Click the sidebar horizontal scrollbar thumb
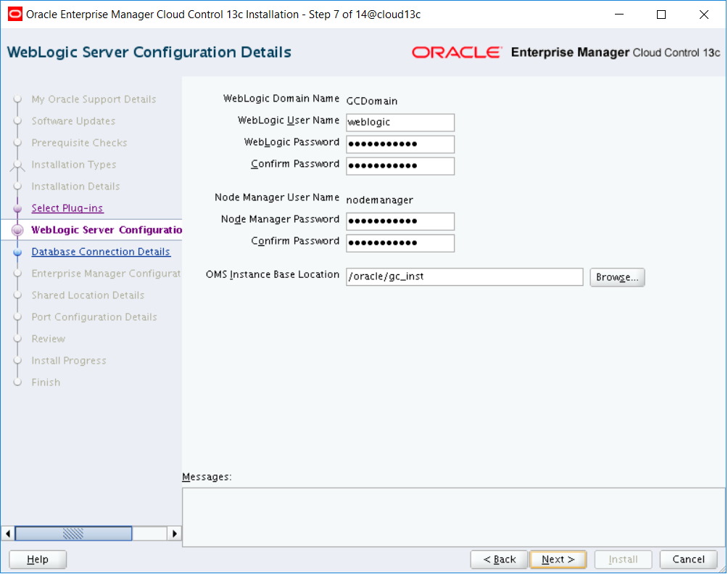This screenshot has width=728, height=574. (x=73, y=533)
